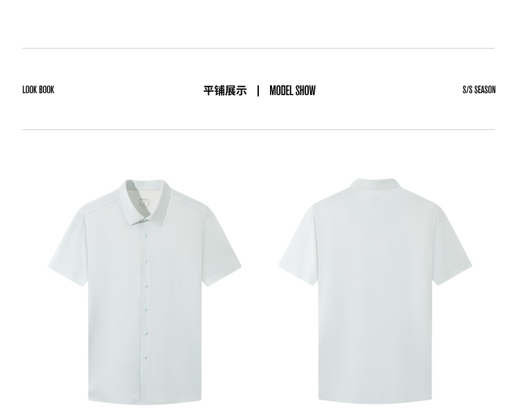Click the bottom hem of front-view shirt

pos(145,401)
